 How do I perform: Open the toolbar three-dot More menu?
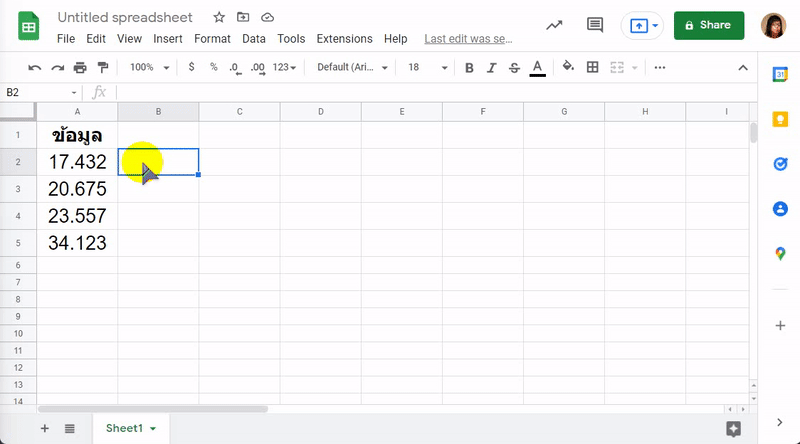click(x=660, y=67)
